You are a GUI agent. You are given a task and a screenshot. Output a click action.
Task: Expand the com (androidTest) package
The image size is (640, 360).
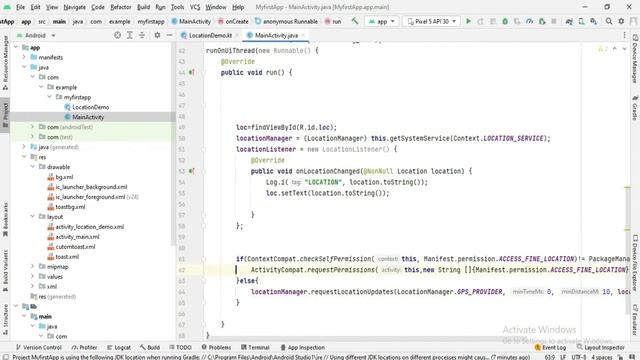coord(33,127)
